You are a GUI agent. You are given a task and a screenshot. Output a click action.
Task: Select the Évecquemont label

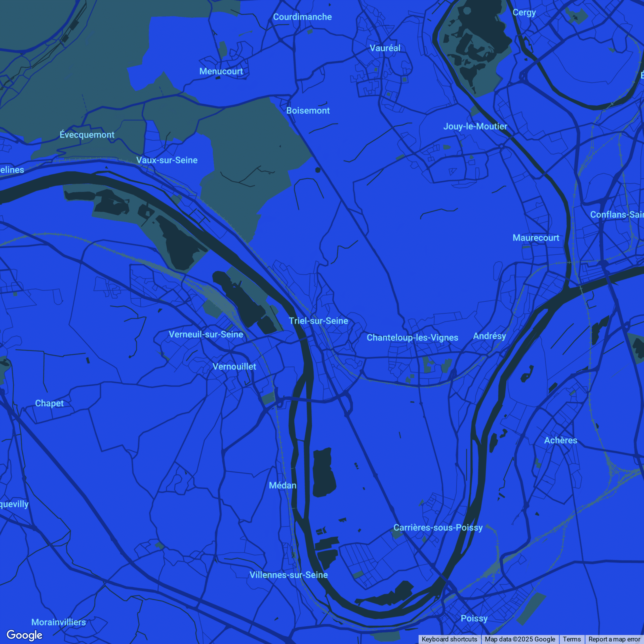click(x=87, y=135)
